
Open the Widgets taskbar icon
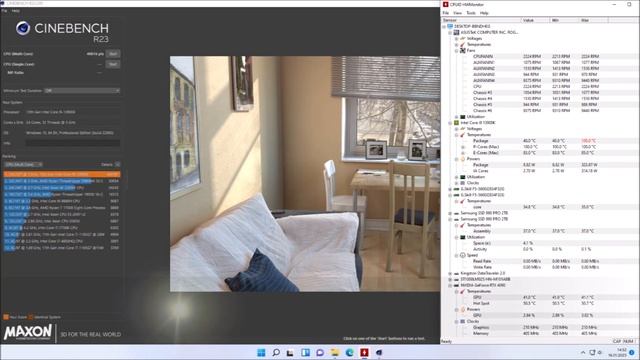(x=305, y=352)
